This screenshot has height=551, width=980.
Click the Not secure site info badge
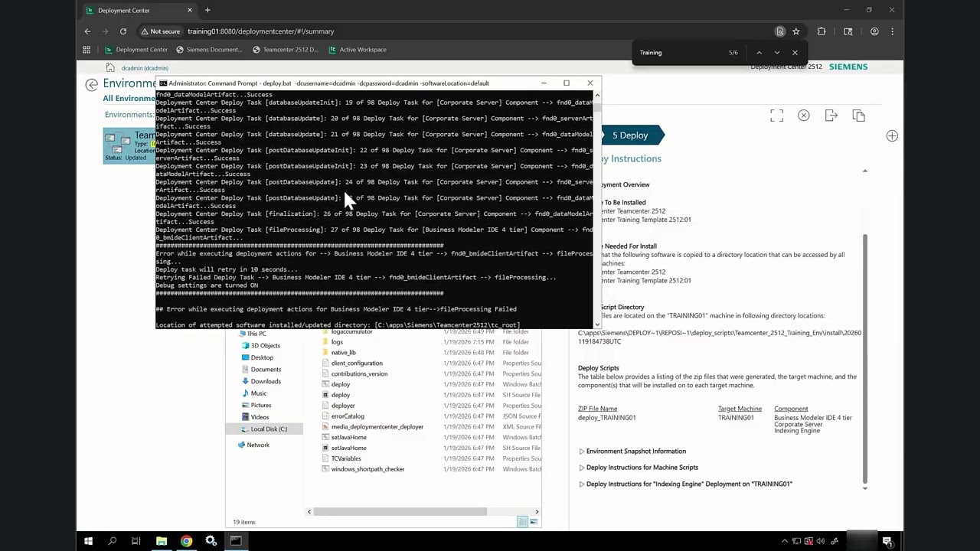160,31
